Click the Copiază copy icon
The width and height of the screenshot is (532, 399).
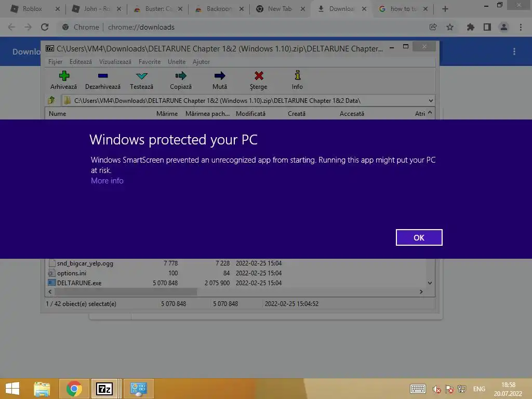(181, 76)
